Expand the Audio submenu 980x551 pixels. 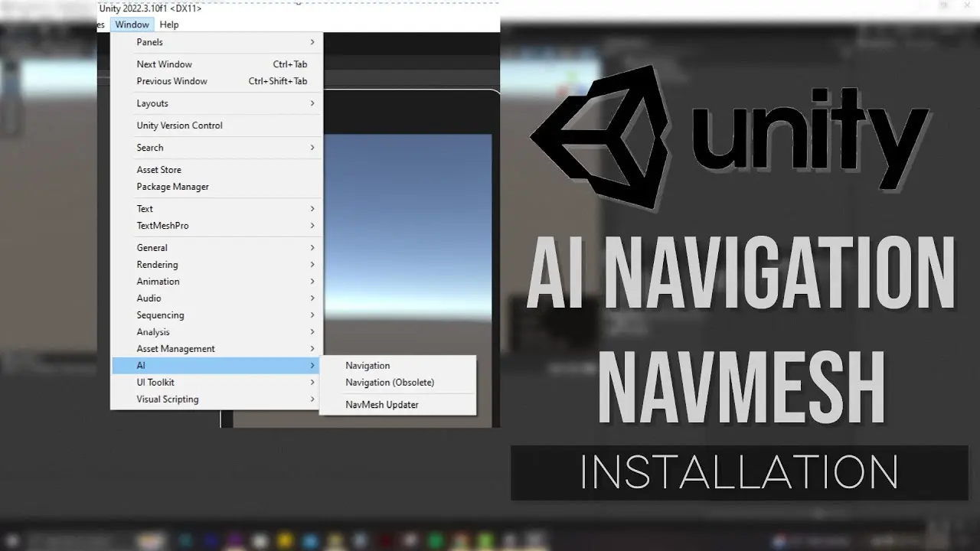[217, 298]
